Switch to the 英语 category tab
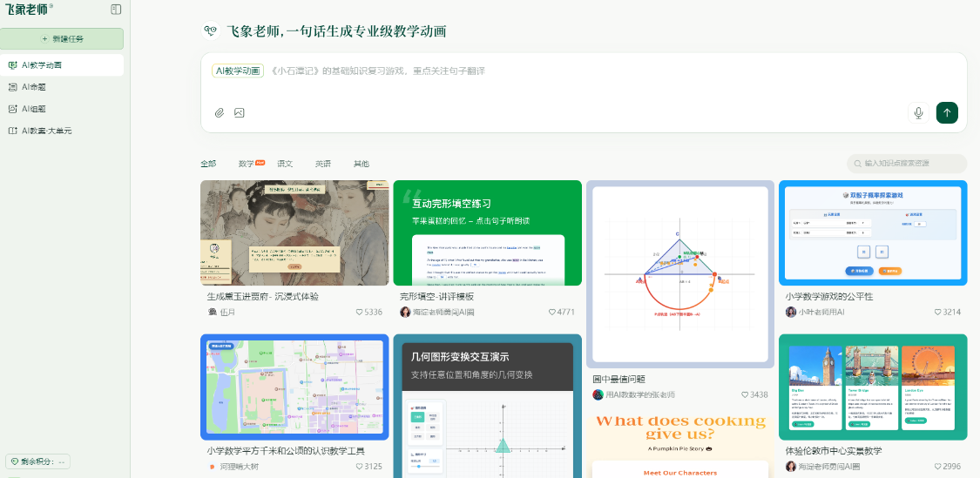Viewport: 980px width, 478px height. [x=323, y=164]
